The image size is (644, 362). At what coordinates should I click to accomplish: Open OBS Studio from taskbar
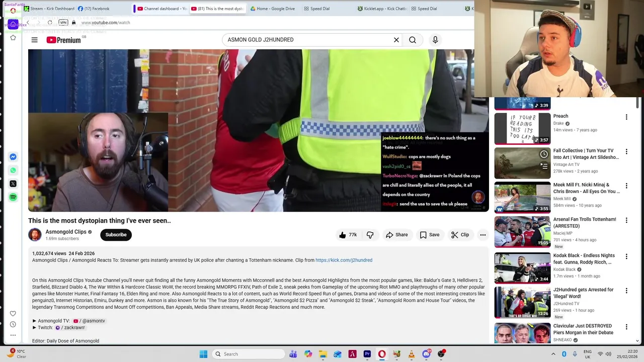[441, 354]
